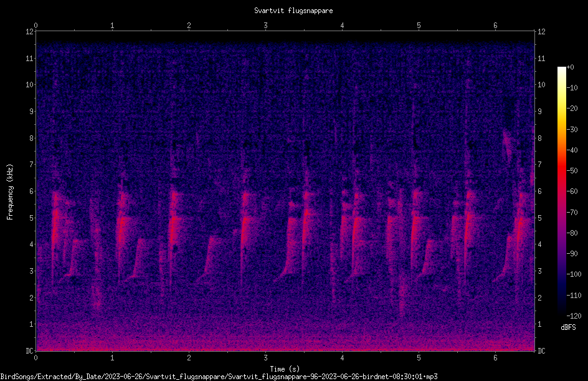The width and height of the screenshot is (588, 381).
Task: Click the '-70' colorbar tick label
Action: coord(572,213)
